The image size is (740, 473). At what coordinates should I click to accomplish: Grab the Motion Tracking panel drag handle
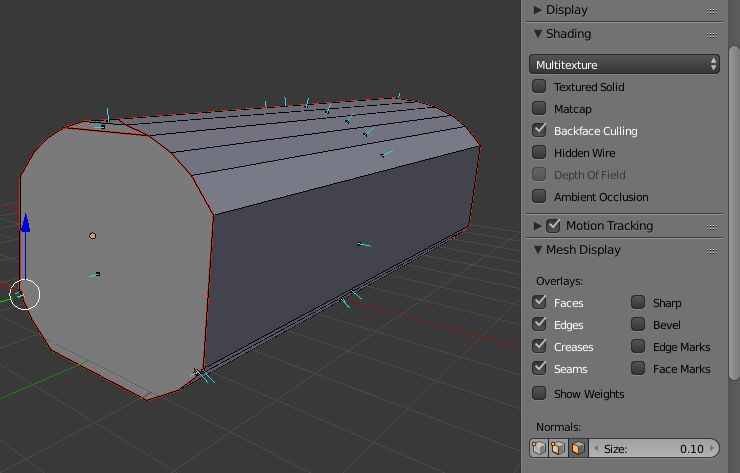pyautogui.click(x=712, y=227)
